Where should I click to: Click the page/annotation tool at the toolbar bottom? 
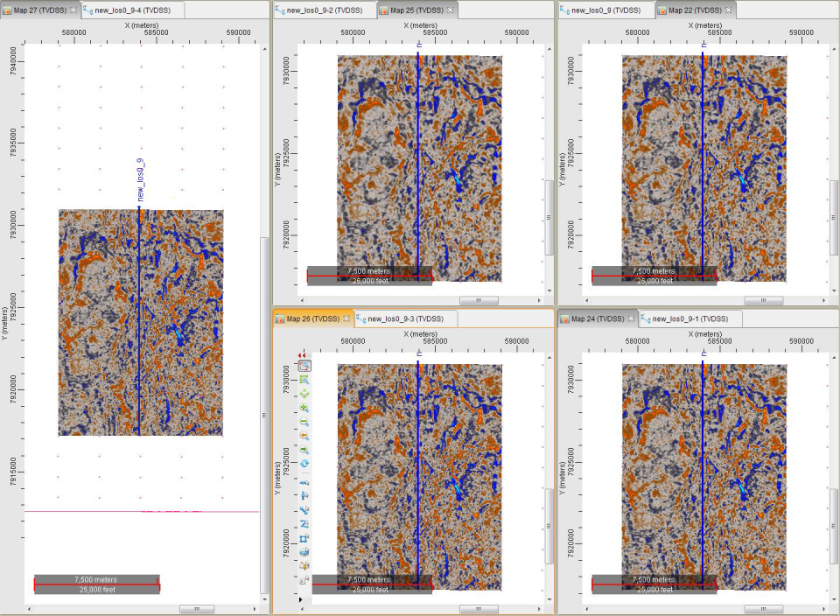[x=304, y=579]
